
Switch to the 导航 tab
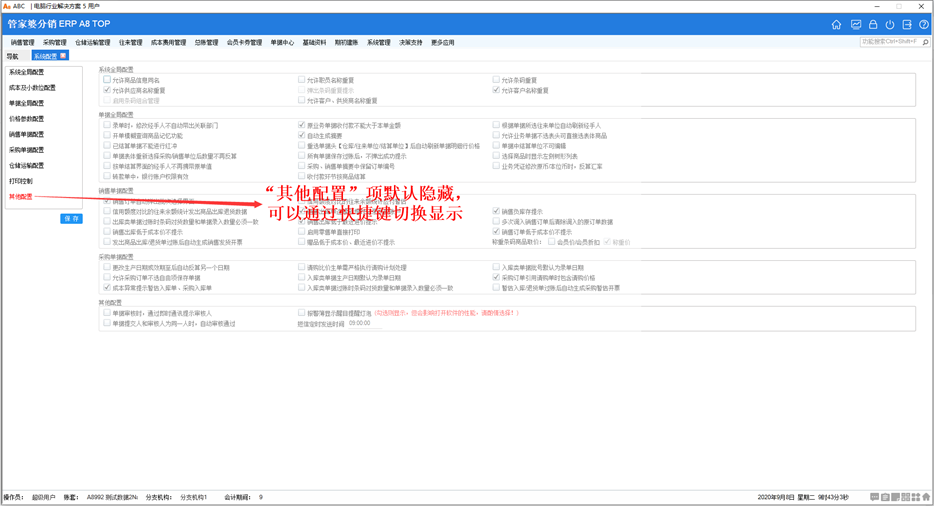[13, 56]
